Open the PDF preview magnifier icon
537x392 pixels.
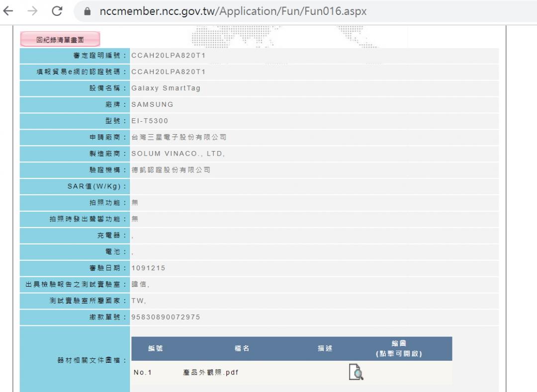tap(356, 372)
